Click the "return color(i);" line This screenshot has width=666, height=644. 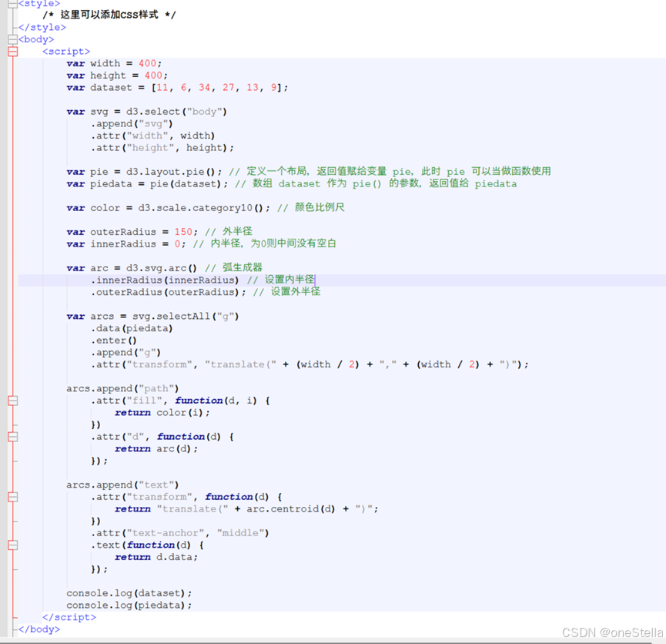pos(162,413)
